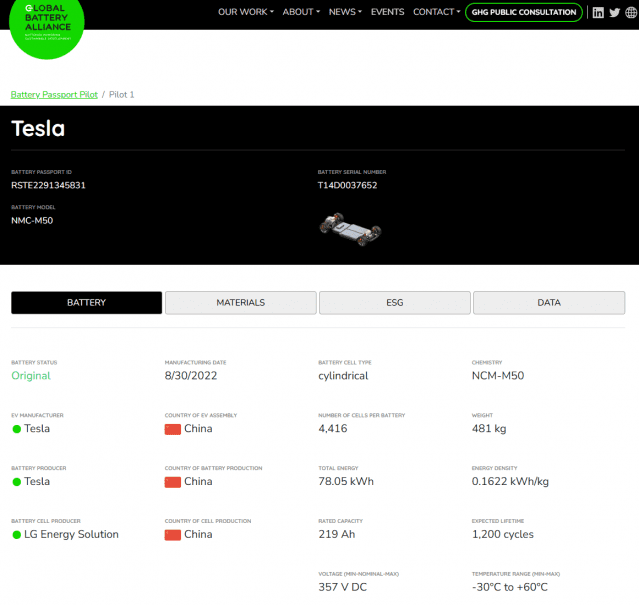Click China text under Country of EV Assembly
The image size is (639, 605).
[x=198, y=429]
